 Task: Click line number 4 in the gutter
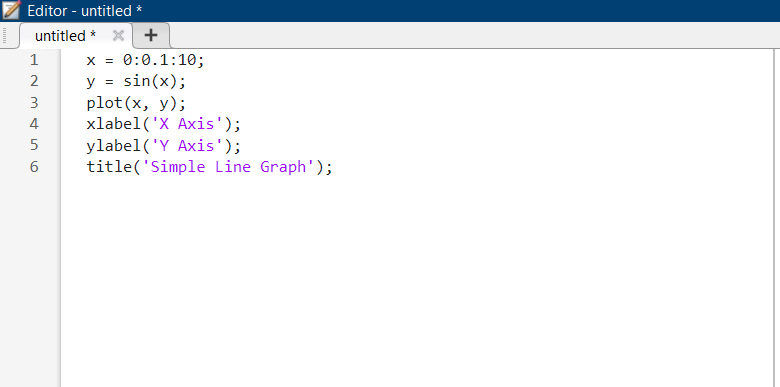pyautogui.click(x=33, y=124)
